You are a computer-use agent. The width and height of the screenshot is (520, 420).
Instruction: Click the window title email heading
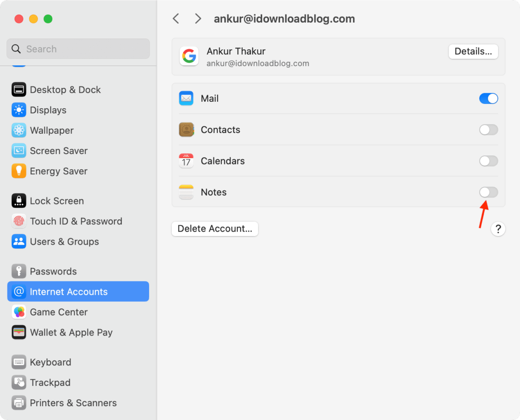click(x=284, y=19)
